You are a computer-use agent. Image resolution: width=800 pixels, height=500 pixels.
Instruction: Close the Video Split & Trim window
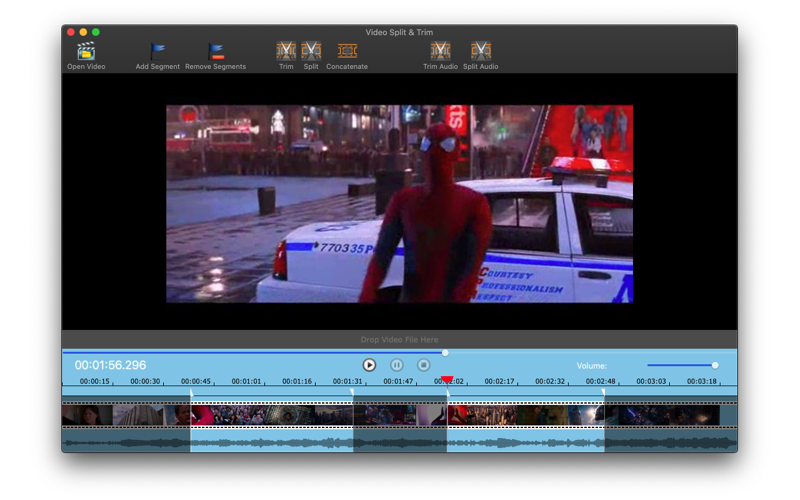tap(71, 32)
